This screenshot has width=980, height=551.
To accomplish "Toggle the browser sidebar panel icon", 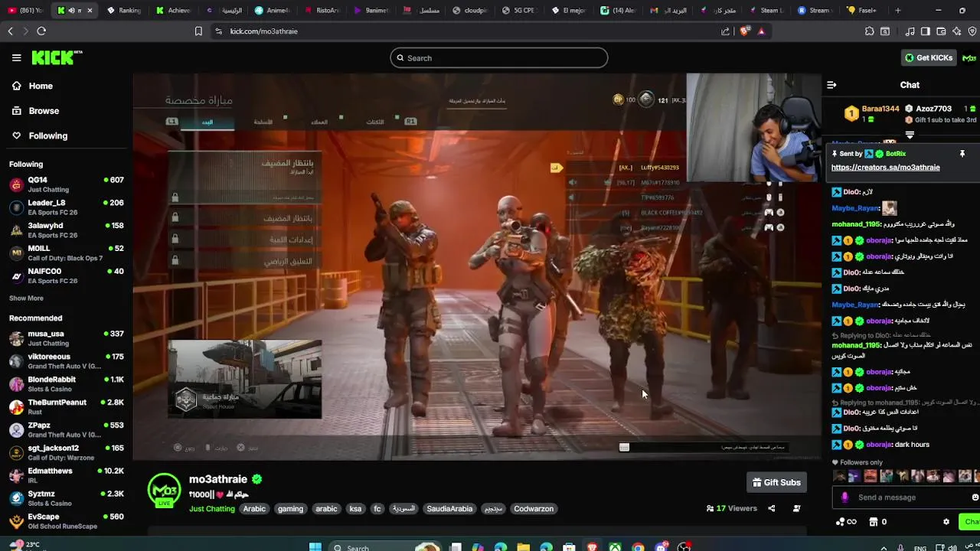I will tap(925, 31).
